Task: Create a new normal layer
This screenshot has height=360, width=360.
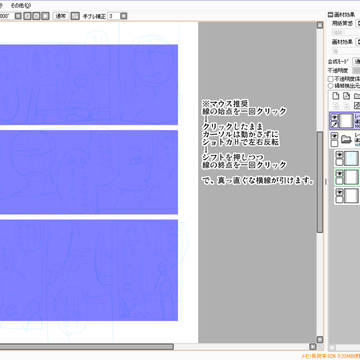Action: point(336,96)
